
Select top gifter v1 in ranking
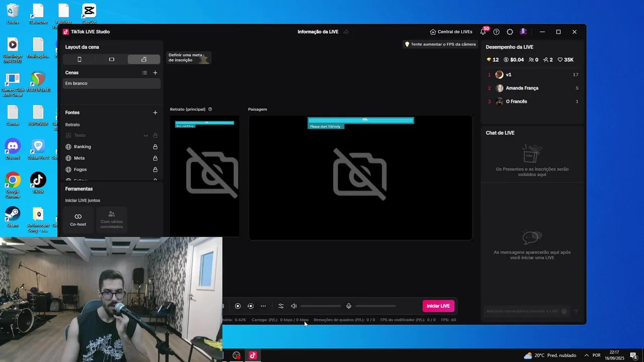[x=533, y=74]
